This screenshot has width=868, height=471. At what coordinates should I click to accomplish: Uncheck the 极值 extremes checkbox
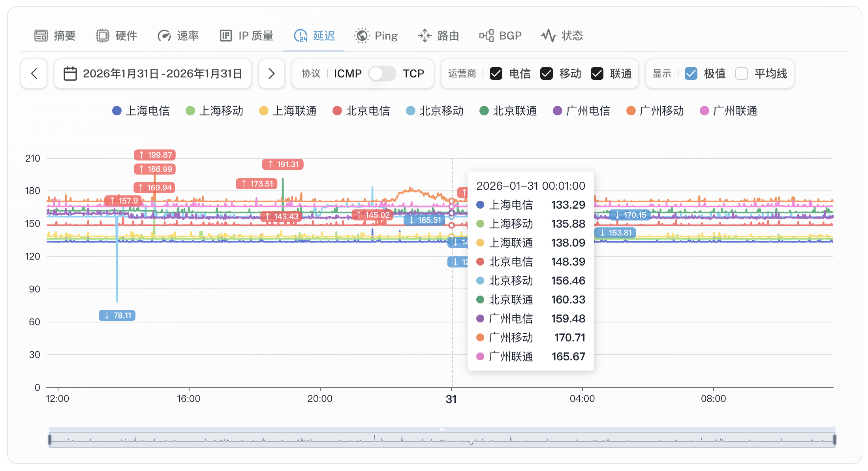(691, 73)
